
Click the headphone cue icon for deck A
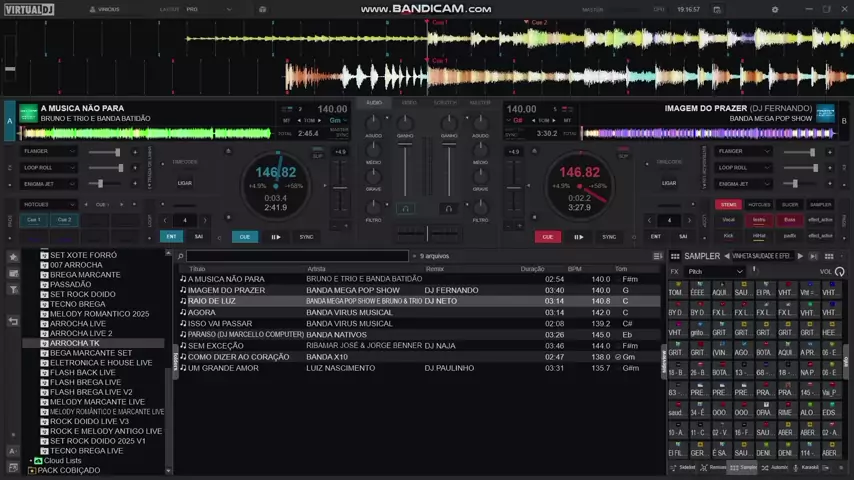coord(405,209)
